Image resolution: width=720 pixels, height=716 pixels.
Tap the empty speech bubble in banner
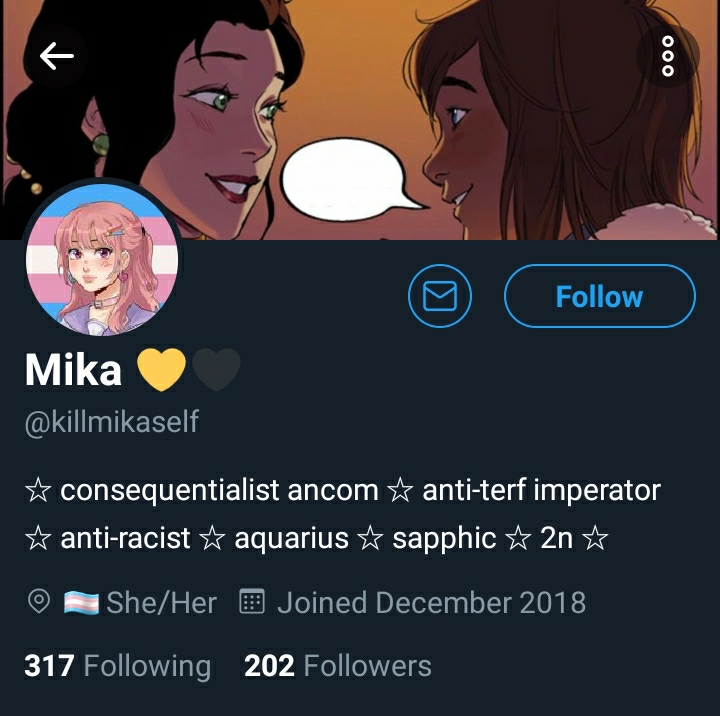349,180
